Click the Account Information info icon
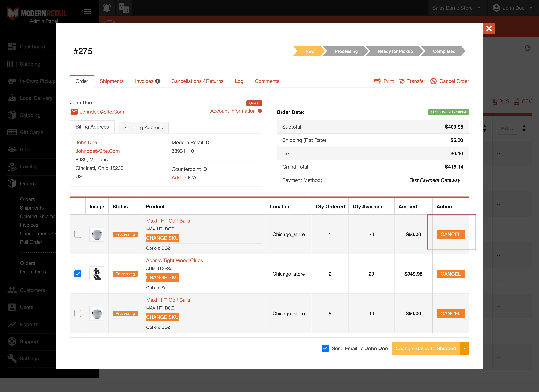 click(260, 111)
